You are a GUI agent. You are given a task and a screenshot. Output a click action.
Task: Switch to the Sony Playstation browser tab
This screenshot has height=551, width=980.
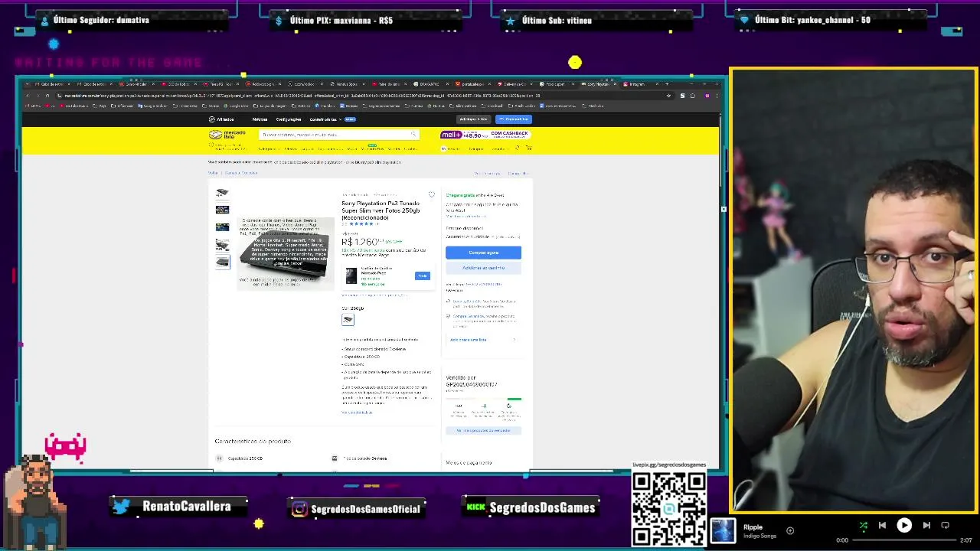(x=599, y=84)
